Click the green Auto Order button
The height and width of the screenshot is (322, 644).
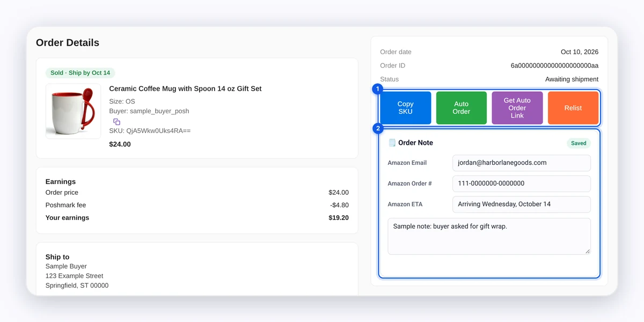462,108
